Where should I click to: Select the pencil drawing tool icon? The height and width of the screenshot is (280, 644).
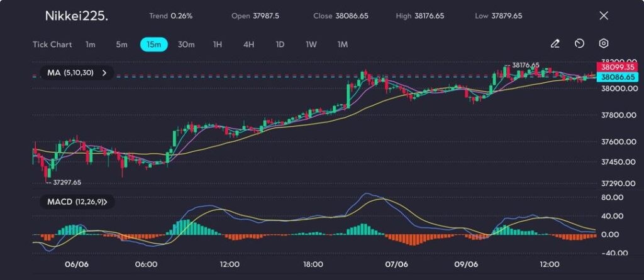(555, 44)
